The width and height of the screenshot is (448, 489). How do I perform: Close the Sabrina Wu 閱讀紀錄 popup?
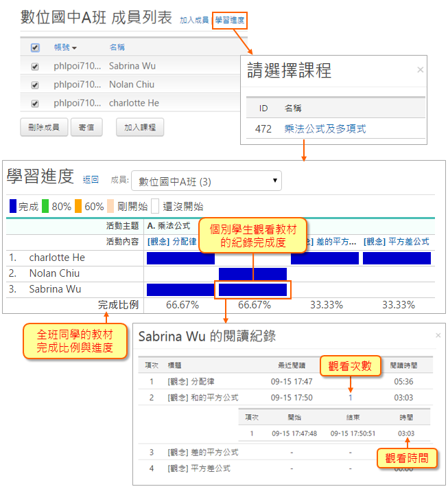(438, 335)
